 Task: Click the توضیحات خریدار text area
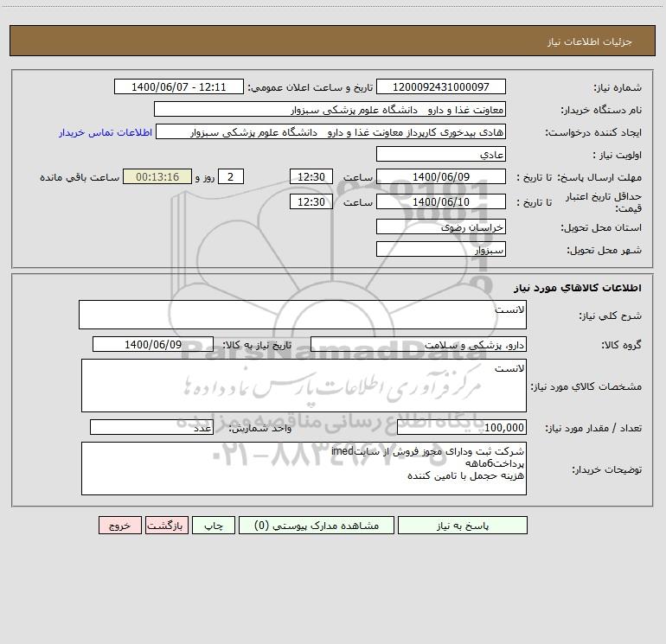tap(304, 469)
